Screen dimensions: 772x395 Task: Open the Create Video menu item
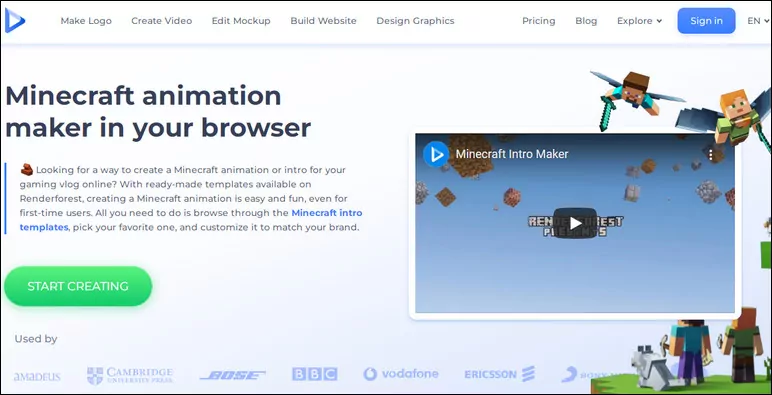point(161,21)
